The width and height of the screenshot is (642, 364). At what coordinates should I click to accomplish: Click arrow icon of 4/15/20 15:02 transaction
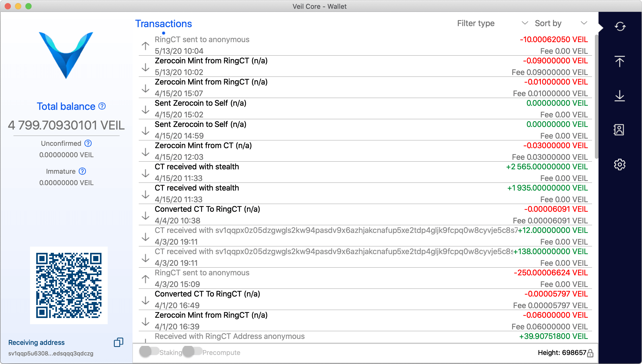[145, 110]
